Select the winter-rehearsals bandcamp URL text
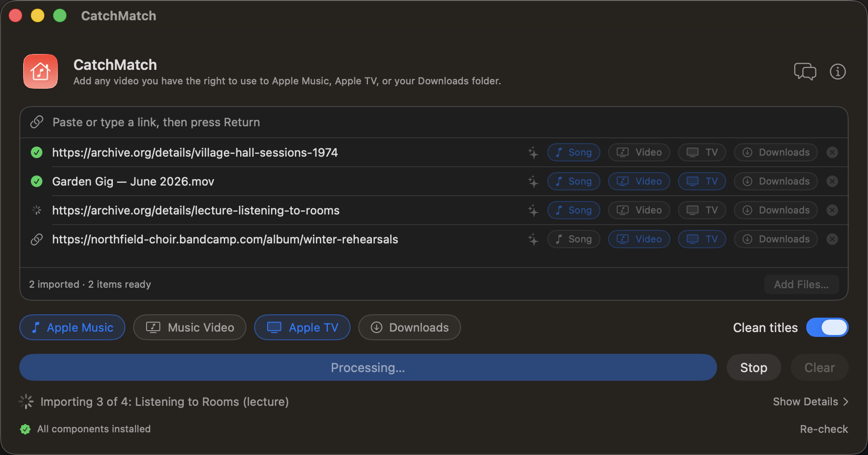The image size is (868, 455). (225, 239)
